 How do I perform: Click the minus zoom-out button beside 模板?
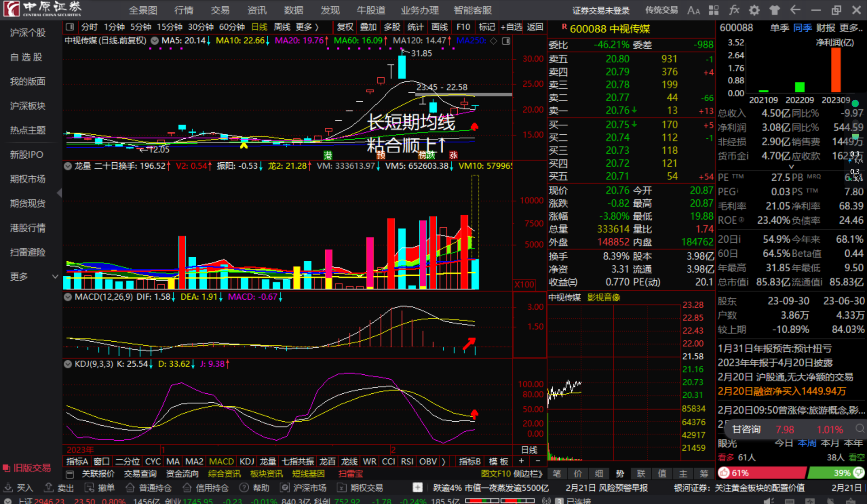pyautogui.click(x=538, y=461)
